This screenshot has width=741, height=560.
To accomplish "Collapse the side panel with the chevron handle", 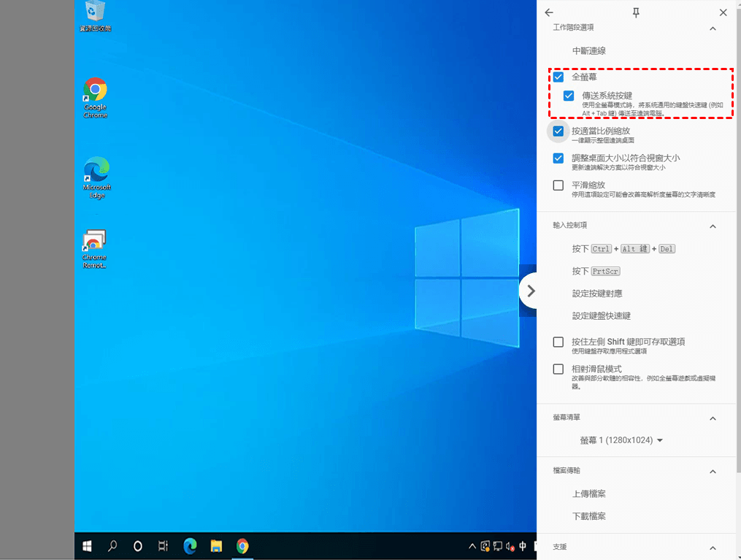I will click(x=531, y=291).
